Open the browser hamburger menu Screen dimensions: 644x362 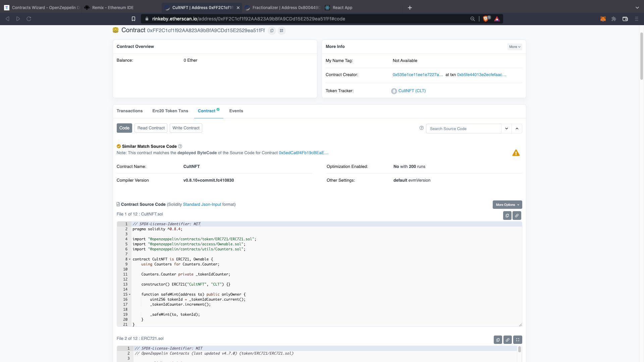(x=637, y=19)
